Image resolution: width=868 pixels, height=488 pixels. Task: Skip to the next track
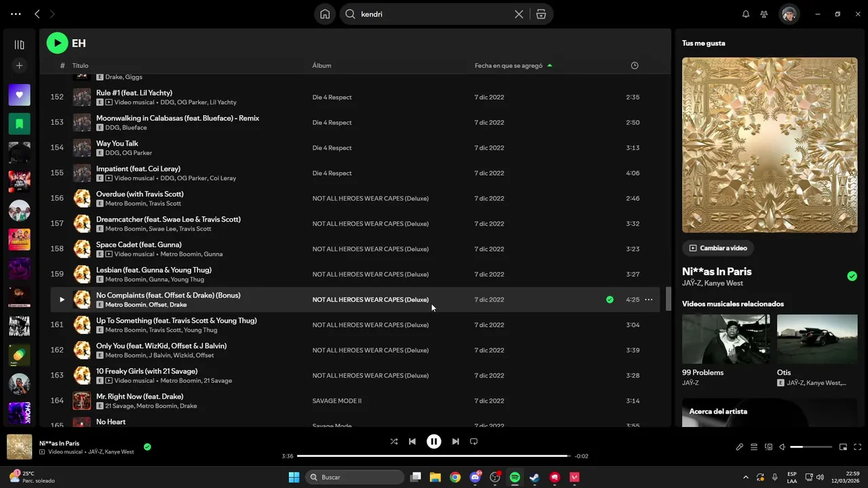456,441
